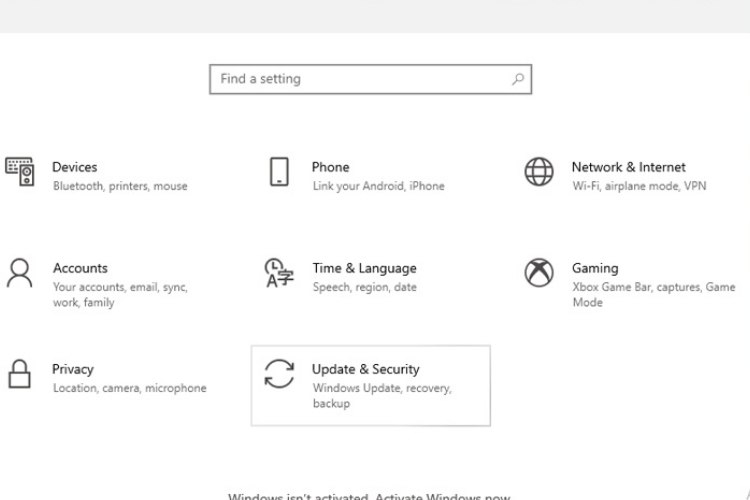
Task: Select the Privacy settings title
Action: click(x=73, y=369)
